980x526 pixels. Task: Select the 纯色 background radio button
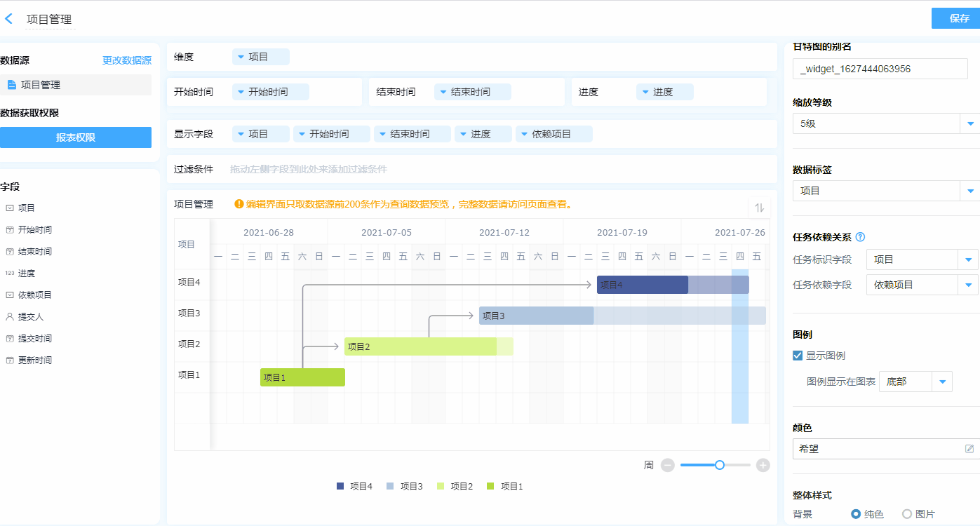coord(856,514)
